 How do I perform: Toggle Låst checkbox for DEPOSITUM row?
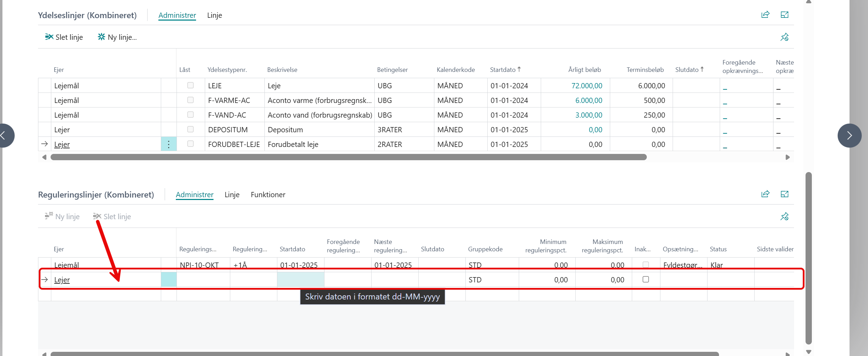click(190, 129)
